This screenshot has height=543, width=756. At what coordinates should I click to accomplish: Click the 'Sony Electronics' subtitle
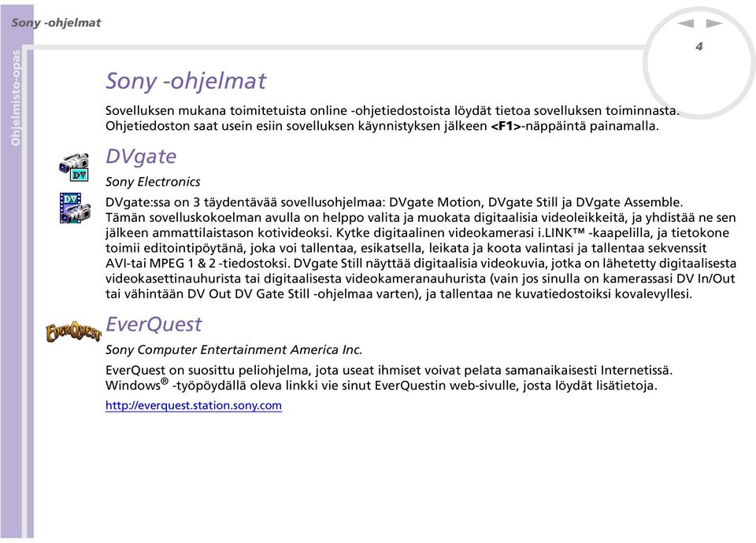[153, 182]
